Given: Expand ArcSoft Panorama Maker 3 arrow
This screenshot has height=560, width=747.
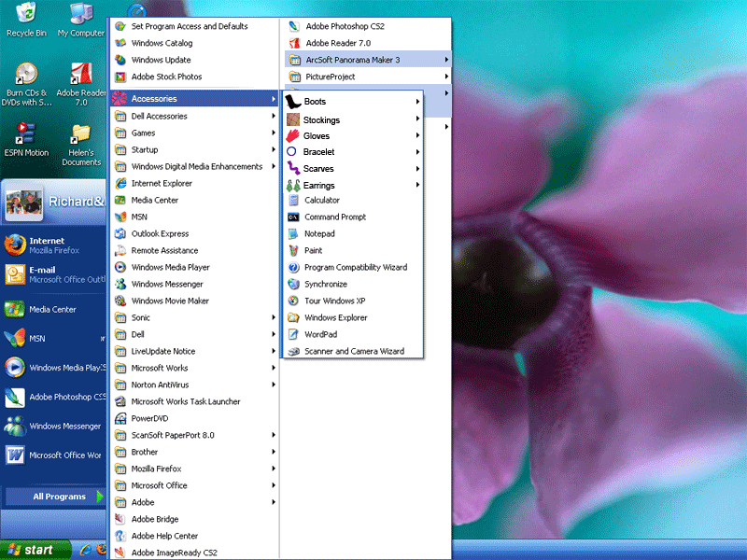Looking at the screenshot, I should [x=446, y=60].
